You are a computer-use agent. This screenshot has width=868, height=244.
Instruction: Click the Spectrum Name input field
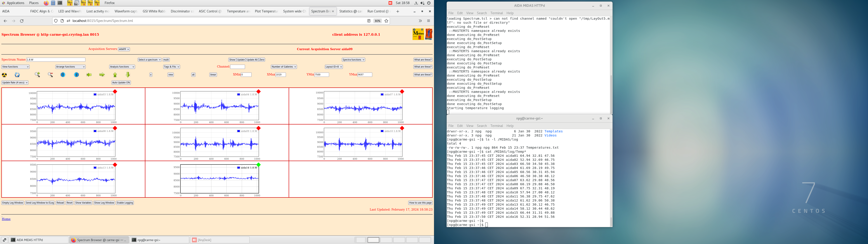tap(56, 60)
